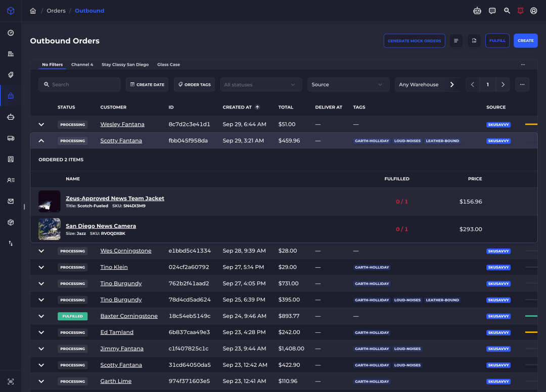The height and width of the screenshot is (392, 546).
Task: Go to home via breadcrumb icon
Action: pos(33,11)
